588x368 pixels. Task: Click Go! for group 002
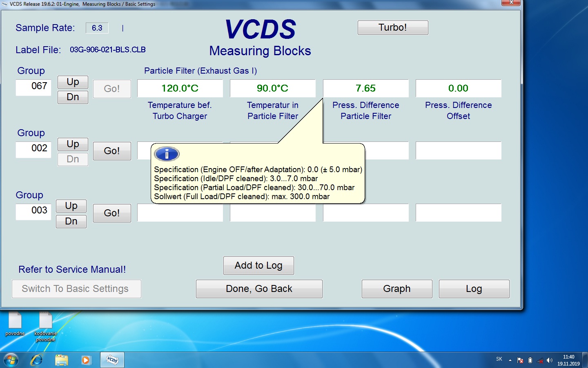click(112, 151)
